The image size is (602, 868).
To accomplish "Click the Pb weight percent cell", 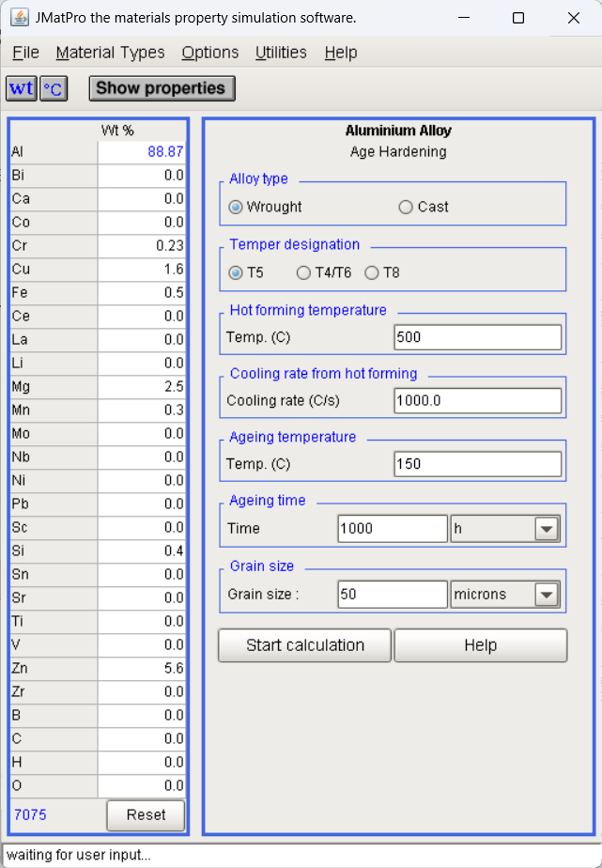I will pos(142,504).
